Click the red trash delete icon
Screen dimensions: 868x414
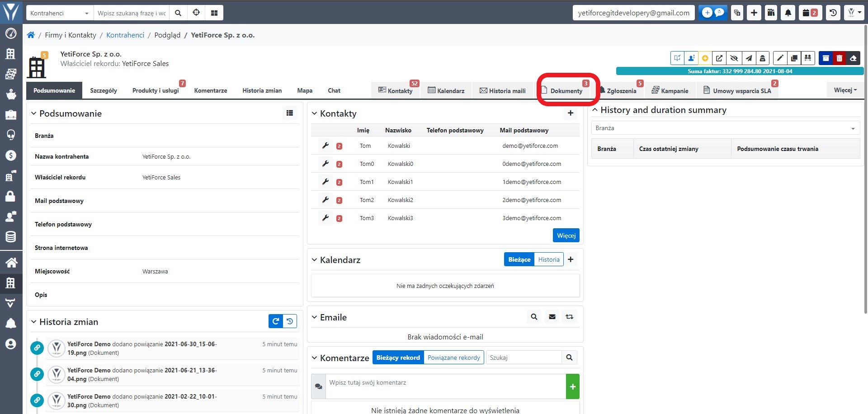[840, 58]
